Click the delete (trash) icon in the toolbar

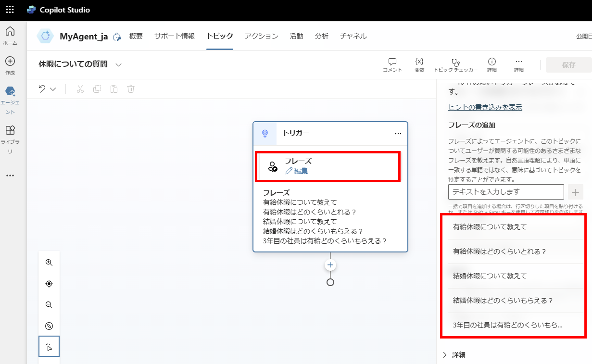pyautogui.click(x=130, y=88)
